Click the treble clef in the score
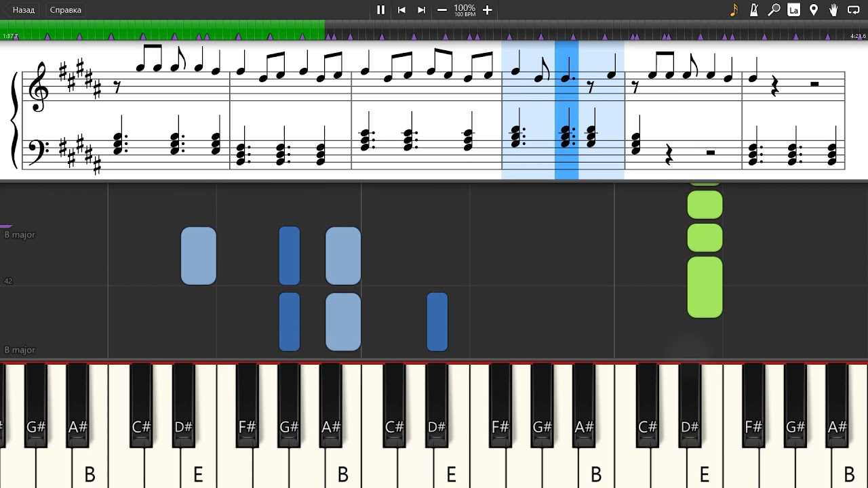 (x=37, y=87)
